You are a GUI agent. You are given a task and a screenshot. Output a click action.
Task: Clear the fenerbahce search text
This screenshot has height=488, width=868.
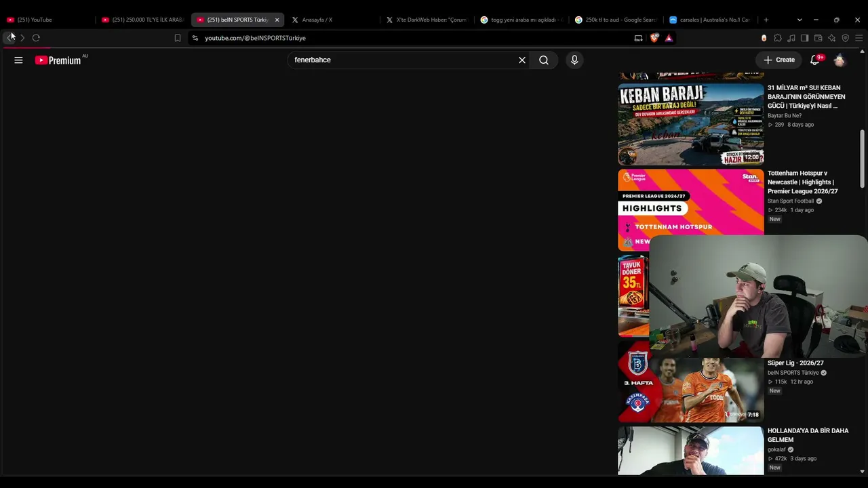522,60
